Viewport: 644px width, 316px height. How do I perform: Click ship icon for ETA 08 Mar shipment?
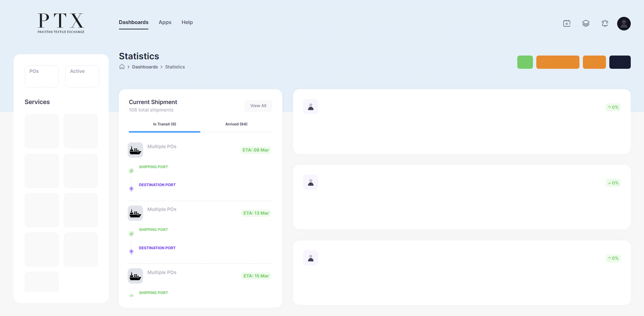[135, 150]
